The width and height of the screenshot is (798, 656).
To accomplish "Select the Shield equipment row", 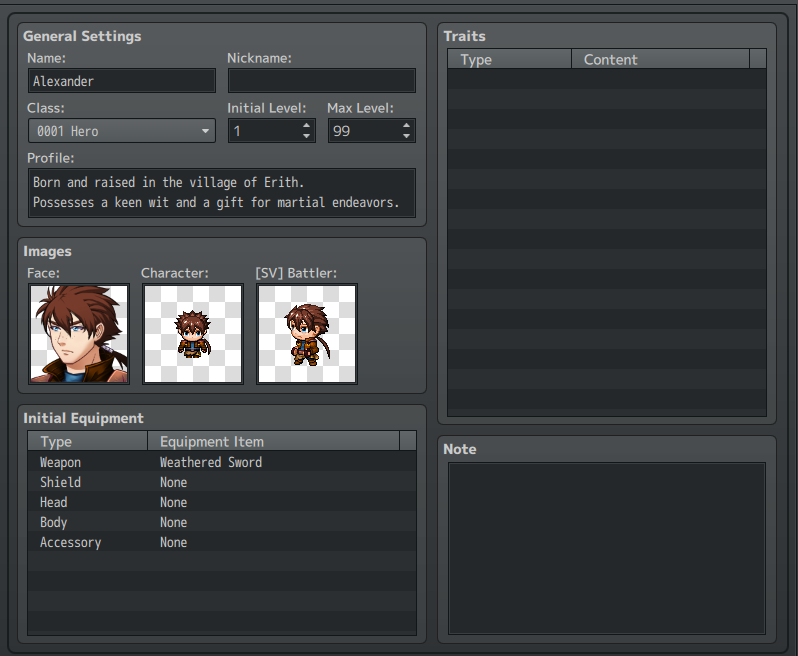I will (222, 482).
